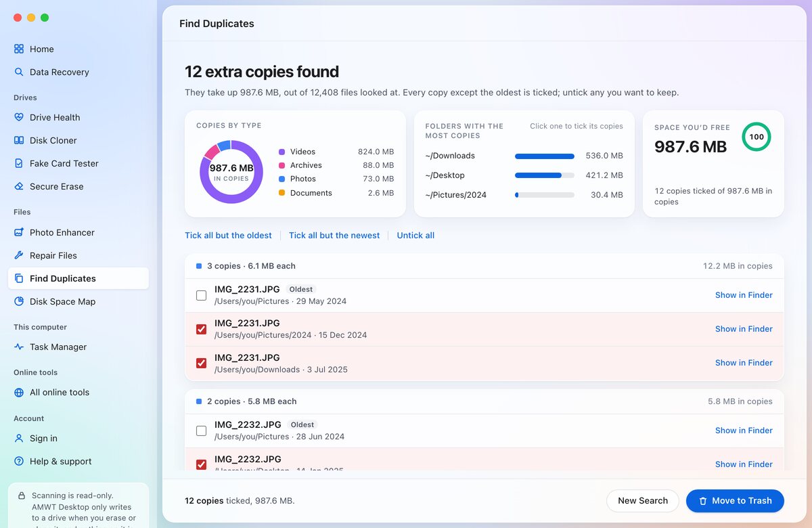Untick IMG_2231.JPG in Downloads folder
This screenshot has height=528, width=812.
[201, 363]
